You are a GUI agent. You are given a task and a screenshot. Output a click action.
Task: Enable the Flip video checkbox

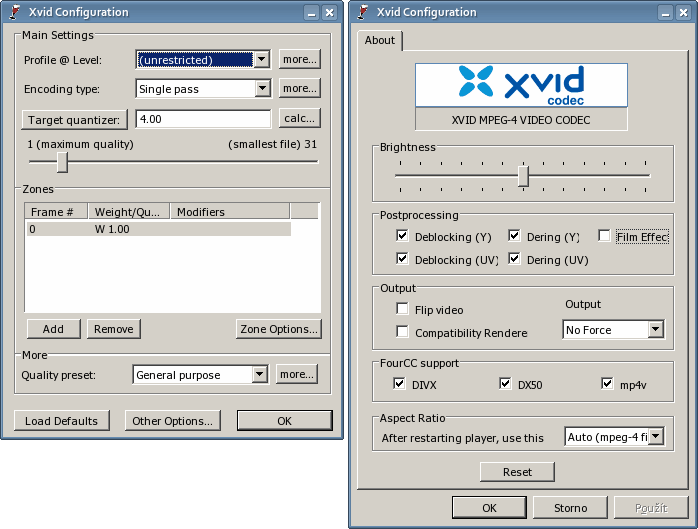coord(402,309)
